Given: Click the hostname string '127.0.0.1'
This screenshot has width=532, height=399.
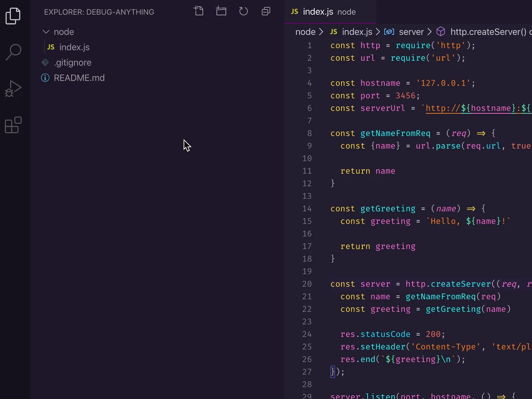Looking at the screenshot, I should [x=443, y=83].
